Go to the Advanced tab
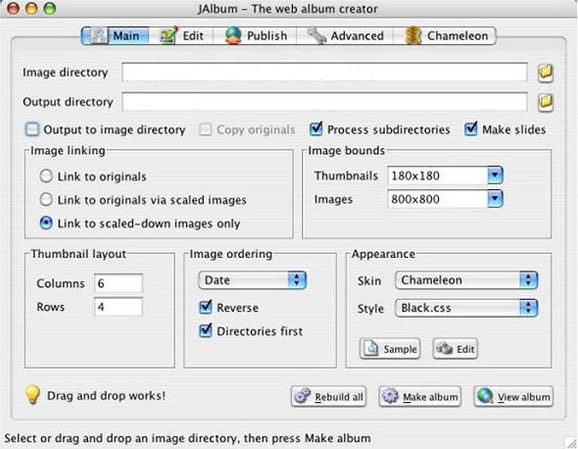 (x=345, y=36)
